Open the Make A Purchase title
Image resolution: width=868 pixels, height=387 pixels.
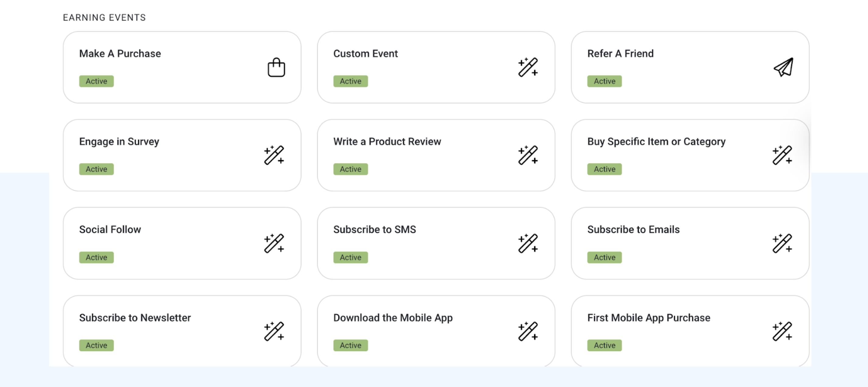[x=120, y=53]
